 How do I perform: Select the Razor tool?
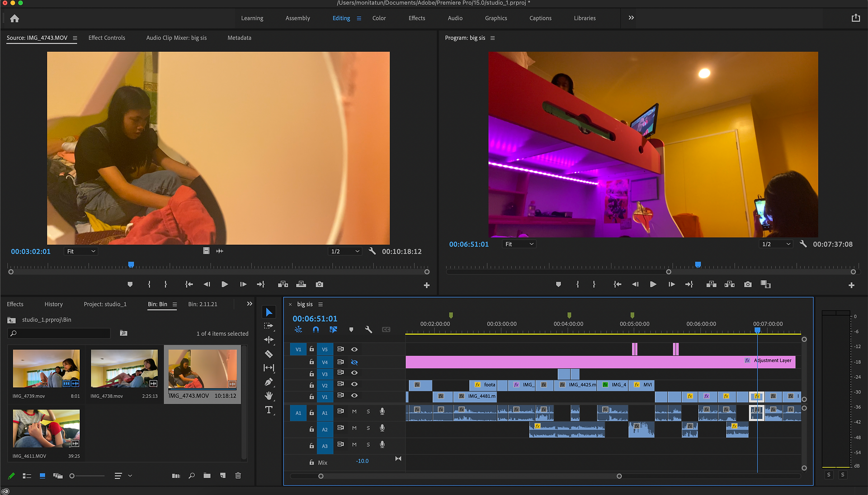point(269,354)
